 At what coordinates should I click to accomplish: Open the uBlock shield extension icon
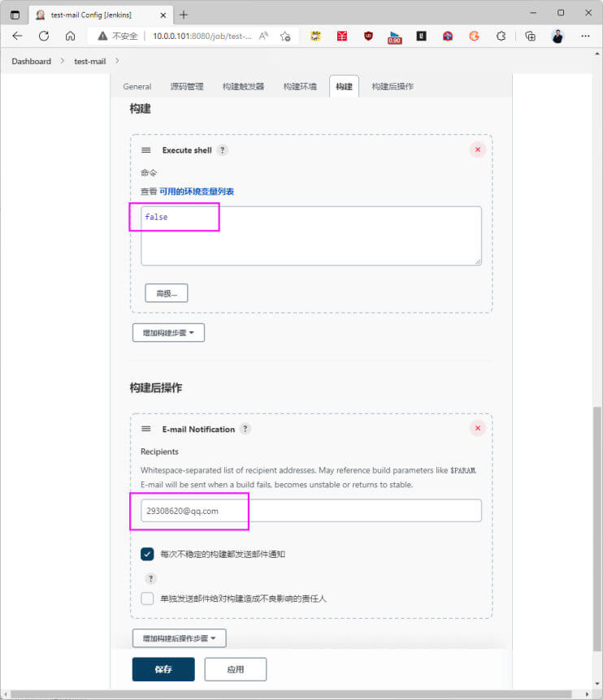pos(368,37)
